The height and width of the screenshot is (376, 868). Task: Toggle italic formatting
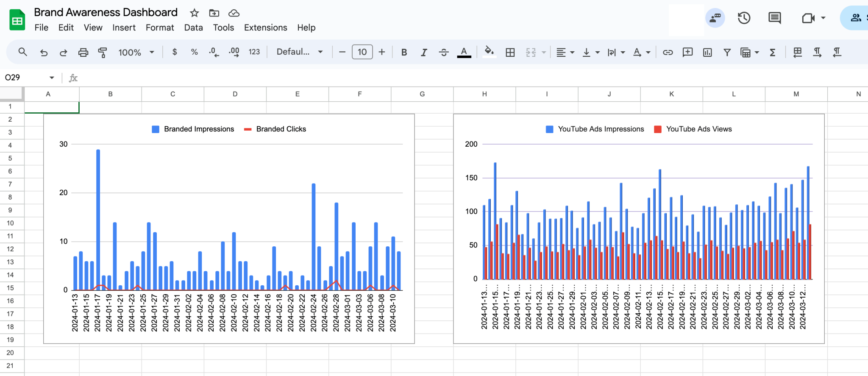tap(424, 52)
